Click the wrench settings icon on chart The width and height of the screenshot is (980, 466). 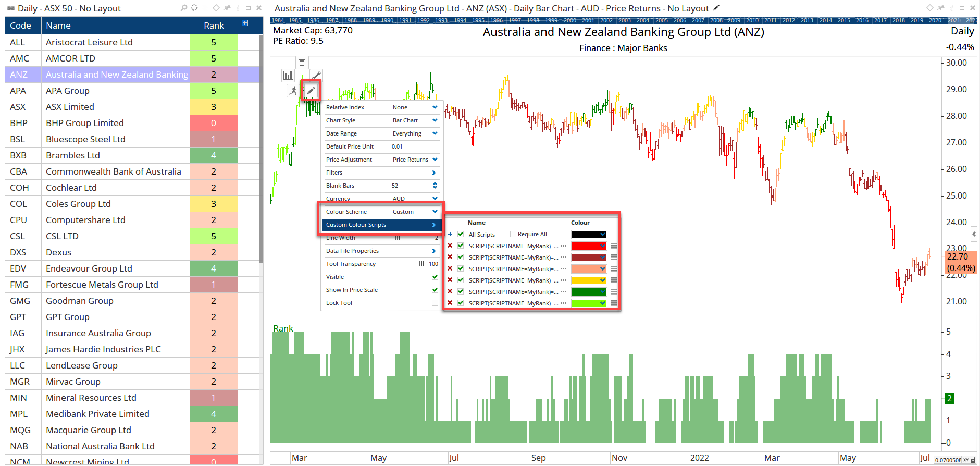tap(316, 76)
